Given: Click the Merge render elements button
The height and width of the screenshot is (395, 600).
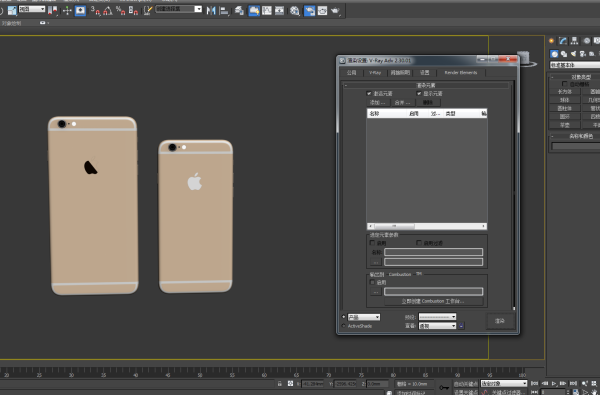Looking at the screenshot, I should (x=402, y=102).
